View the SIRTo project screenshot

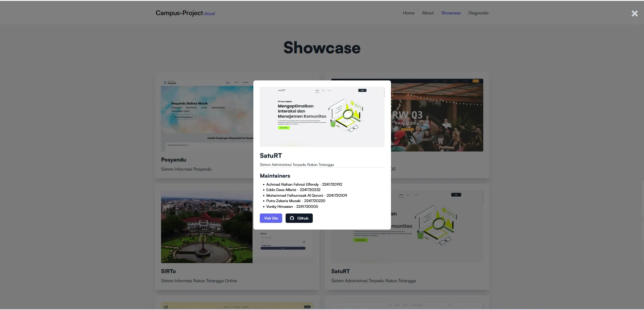(x=206, y=227)
